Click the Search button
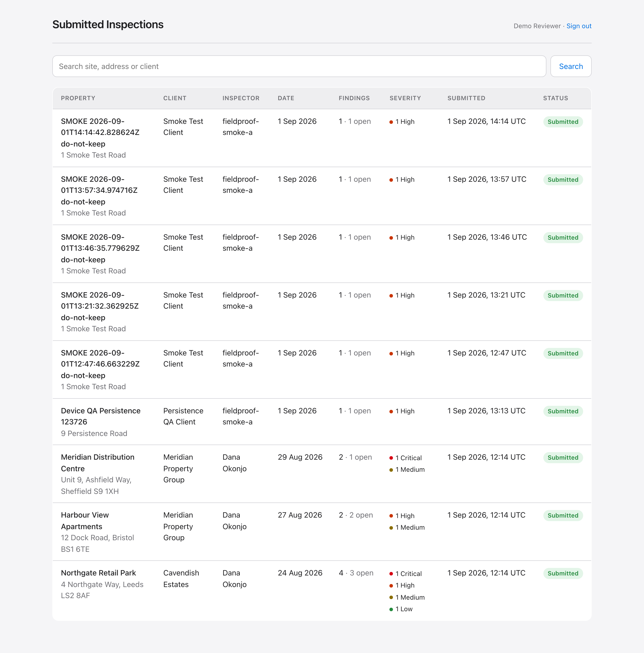This screenshot has height=653, width=644. coord(571,66)
